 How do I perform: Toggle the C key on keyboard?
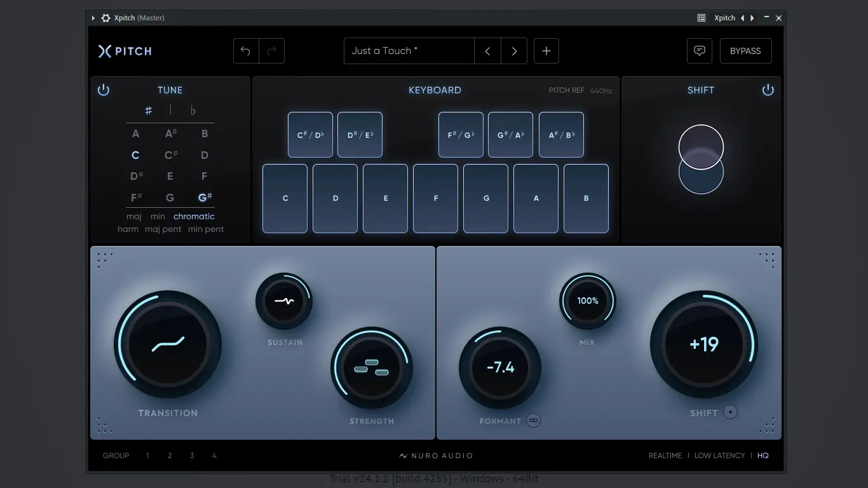coord(285,198)
